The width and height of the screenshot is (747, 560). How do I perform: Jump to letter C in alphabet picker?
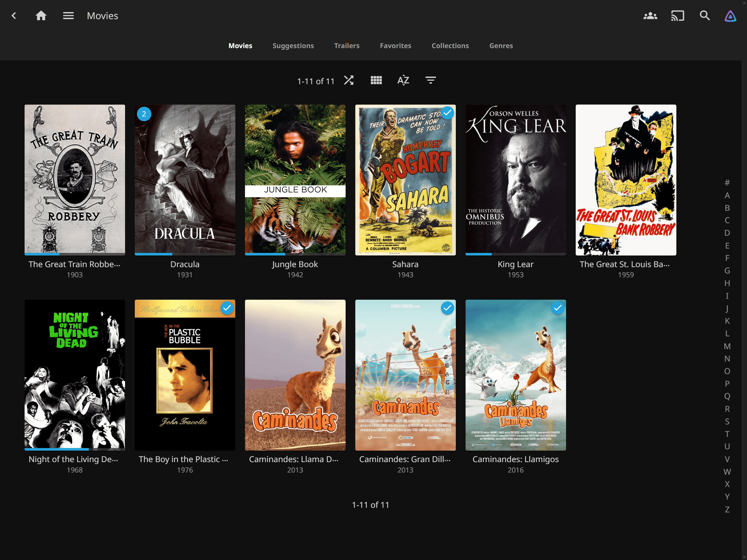[x=727, y=220]
